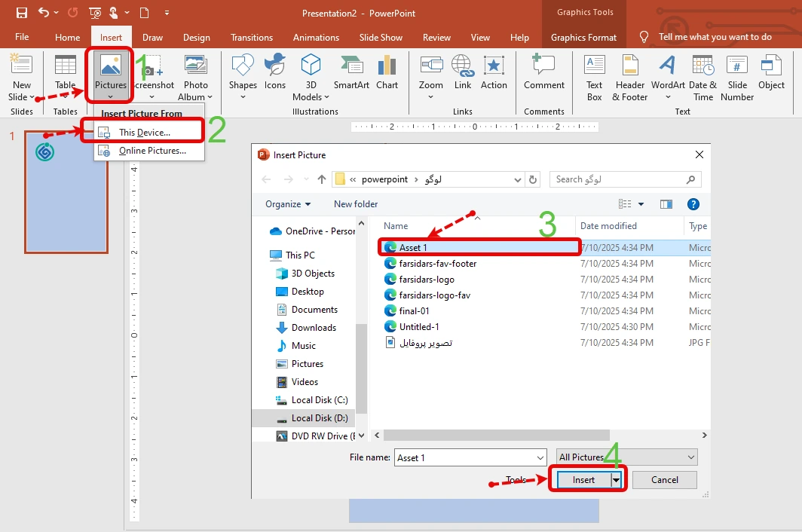
Task: Open the Insert button's dropdown arrow
Action: tap(617, 480)
